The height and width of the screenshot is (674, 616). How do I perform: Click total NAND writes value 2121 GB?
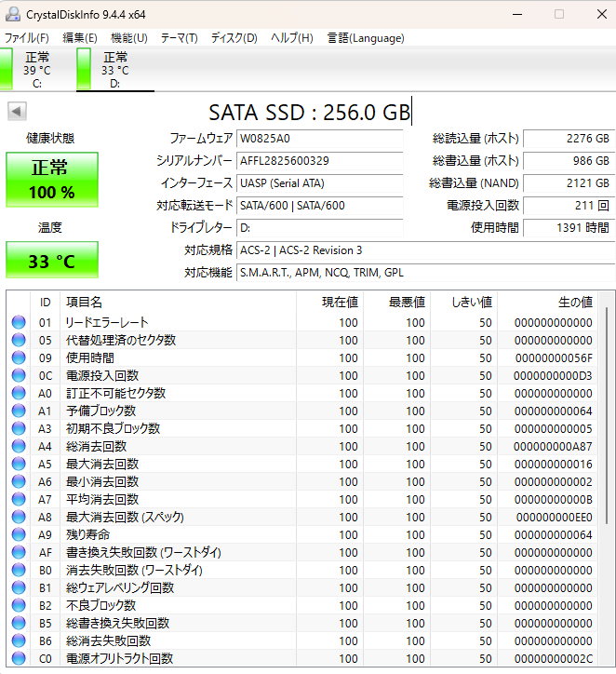pyautogui.click(x=569, y=183)
